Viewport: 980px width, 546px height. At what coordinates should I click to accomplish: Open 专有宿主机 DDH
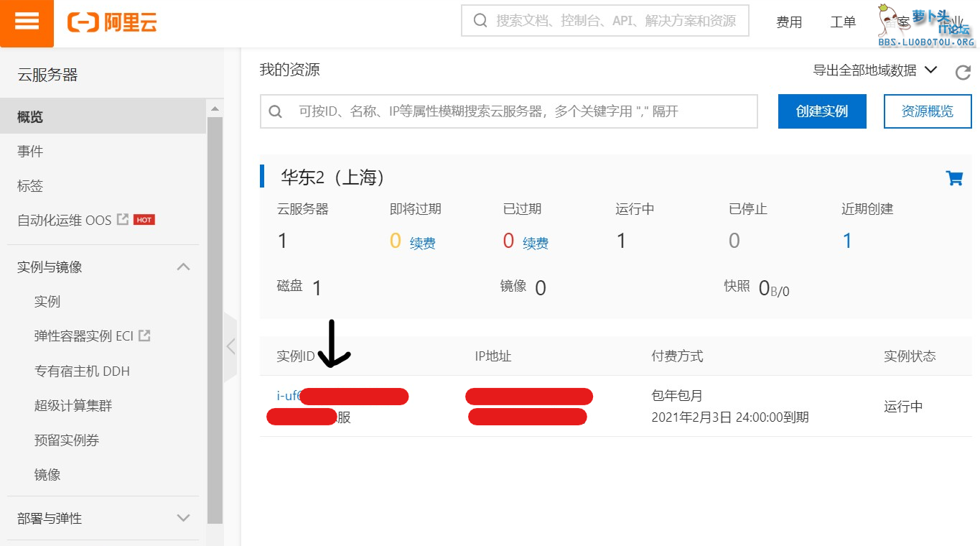[x=82, y=371]
